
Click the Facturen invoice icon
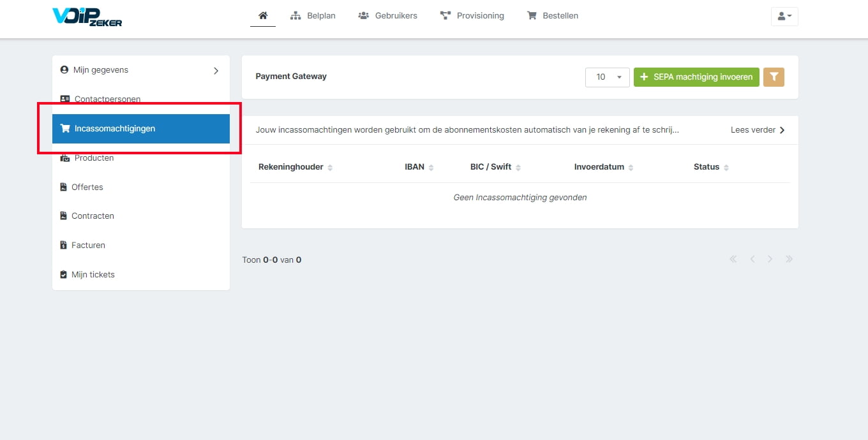[63, 246]
